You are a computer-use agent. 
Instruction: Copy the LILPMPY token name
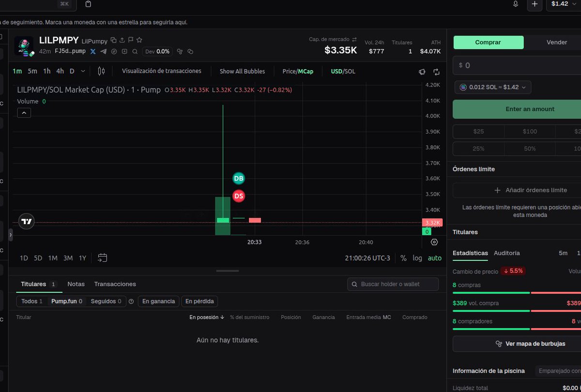(x=113, y=40)
